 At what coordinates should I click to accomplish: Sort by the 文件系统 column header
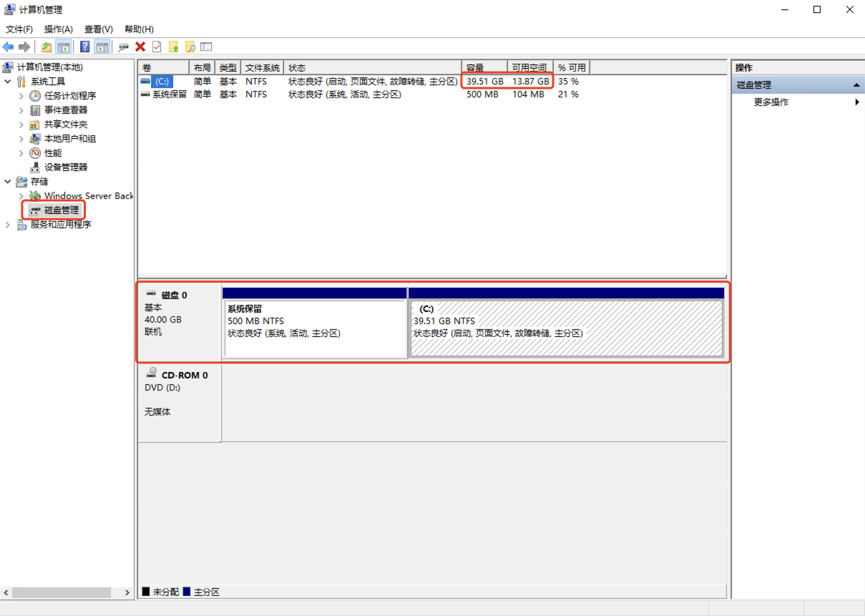coord(262,67)
